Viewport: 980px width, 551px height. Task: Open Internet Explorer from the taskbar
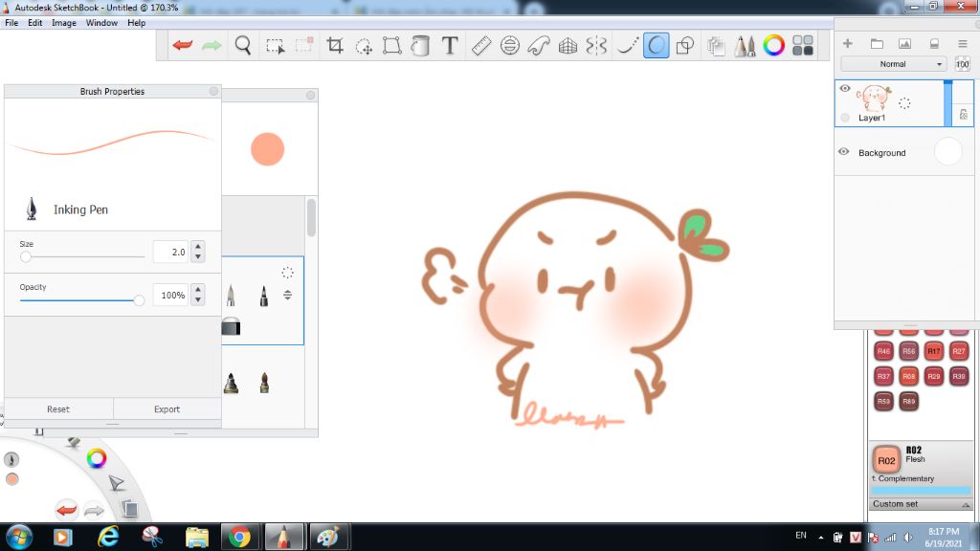pyautogui.click(x=107, y=537)
